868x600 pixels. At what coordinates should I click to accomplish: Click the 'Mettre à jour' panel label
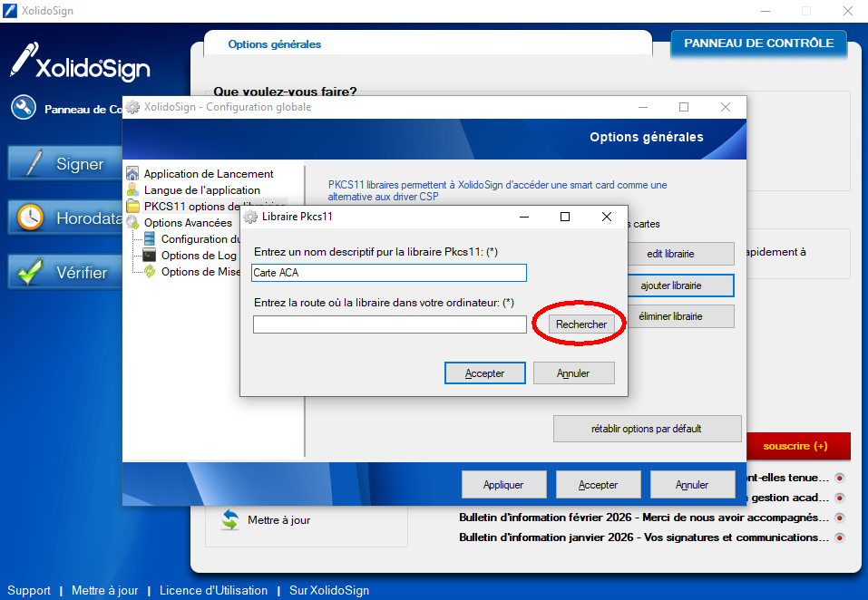(279, 520)
